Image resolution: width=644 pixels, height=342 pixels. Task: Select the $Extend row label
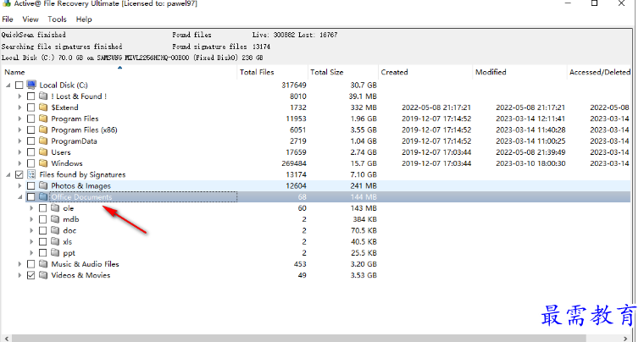coord(64,108)
